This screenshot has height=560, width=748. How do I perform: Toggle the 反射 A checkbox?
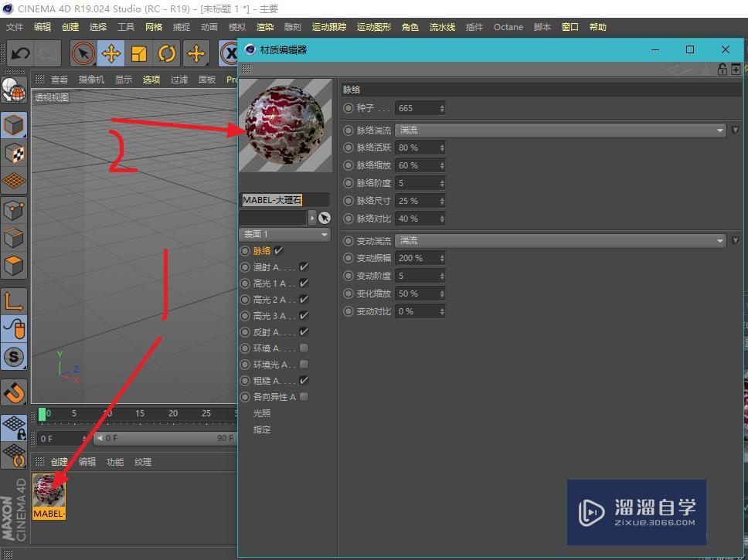(304, 332)
